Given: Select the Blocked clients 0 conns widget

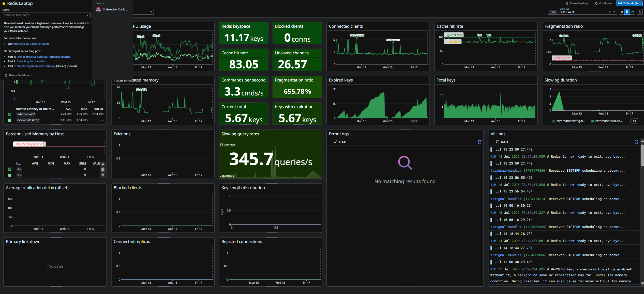Looking at the screenshot, I should [x=297, y=33].
